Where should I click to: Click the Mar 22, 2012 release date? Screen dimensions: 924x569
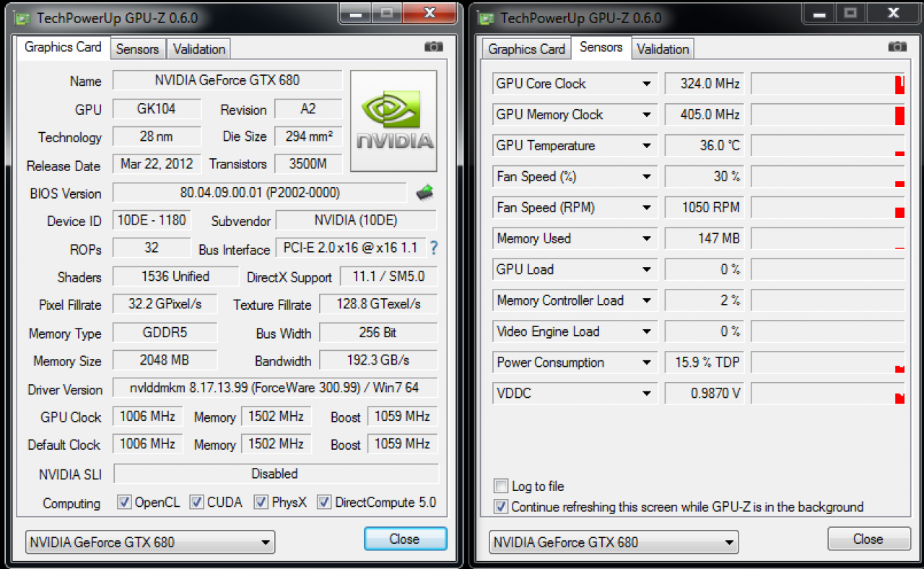pos(157,164)
